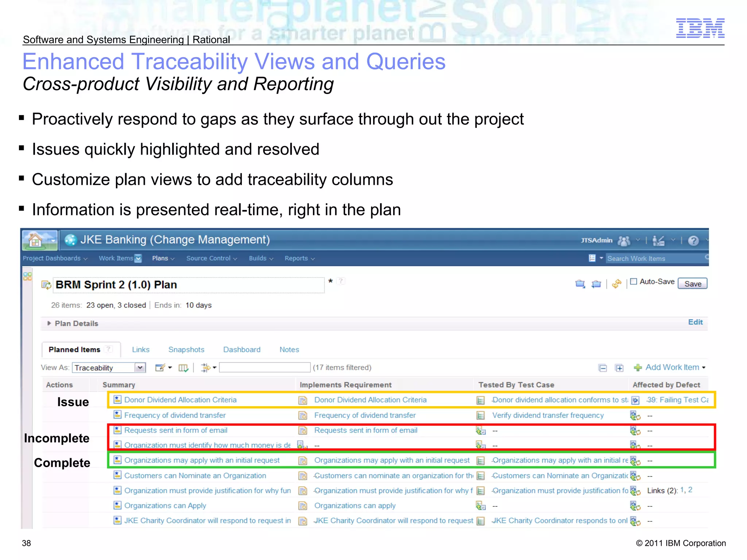747x560 pixels.
Task: Click defect icon beside 39: Failing Test Case
Action: click(635, 400)
